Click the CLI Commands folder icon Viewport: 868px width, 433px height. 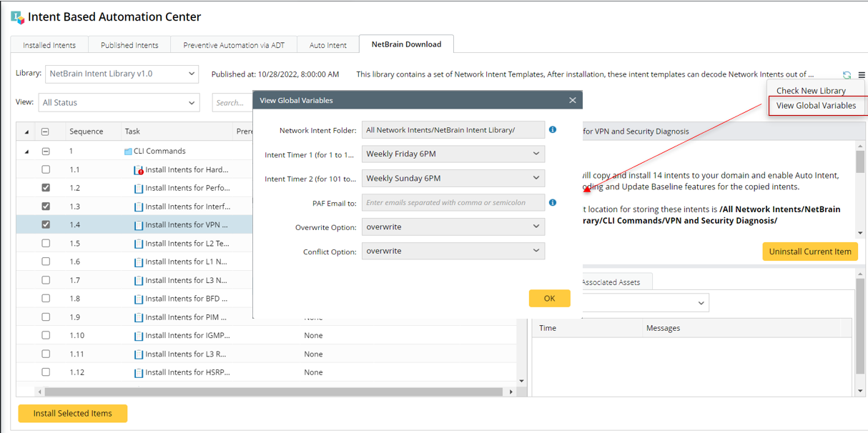click(128, 151)
